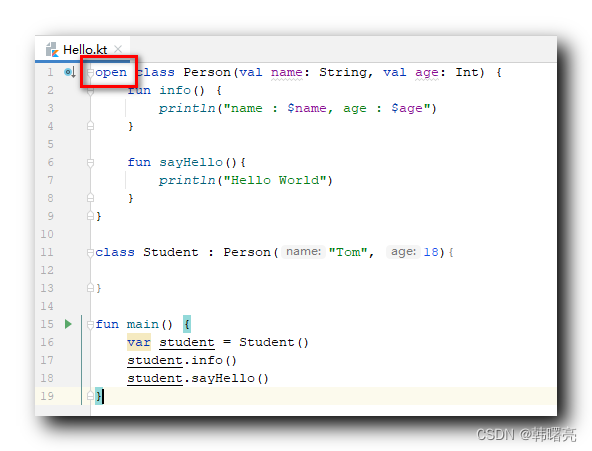Click the 'age:' inlay hint on line 11
Viewport: 592px width, 451px height.
pyautogui.click(x=403, y=252)
